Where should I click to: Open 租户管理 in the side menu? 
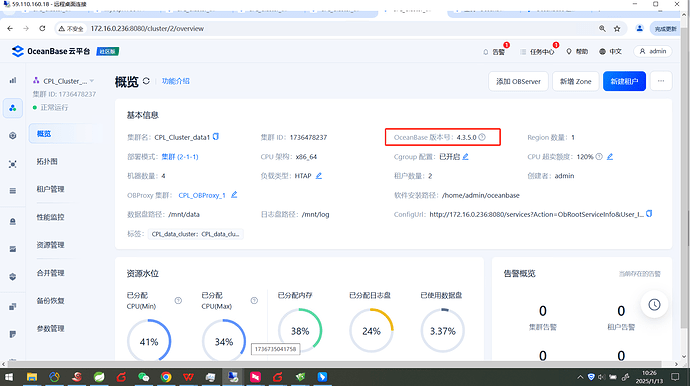pos(50,189)
